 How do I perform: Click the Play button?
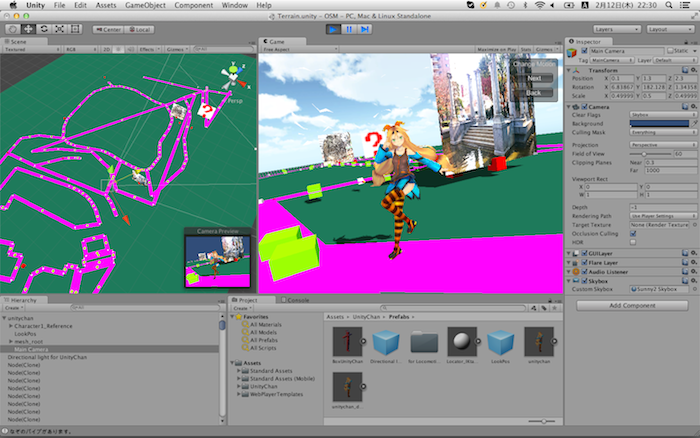point(333,29)
